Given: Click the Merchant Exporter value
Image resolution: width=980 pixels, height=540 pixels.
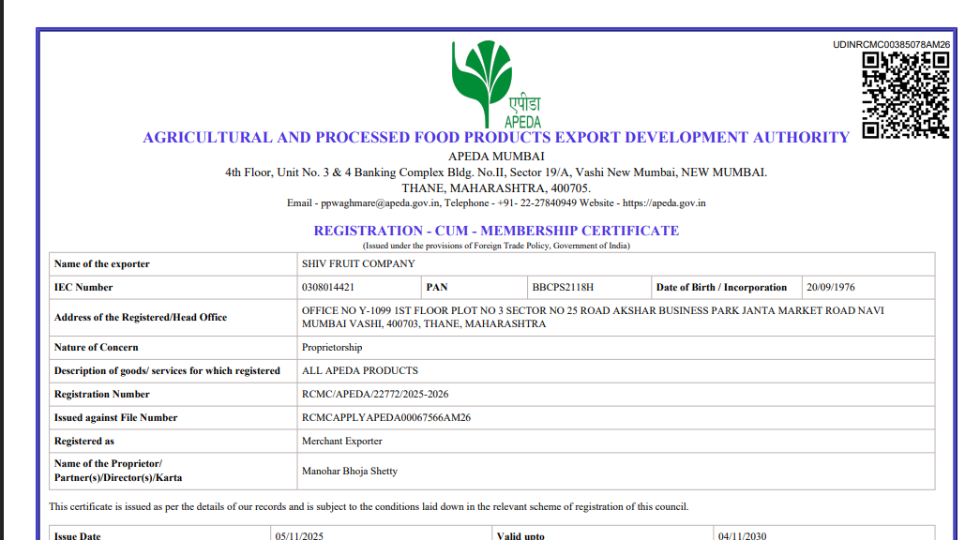Looking at the screenshot, I should (x=342, y=442).
